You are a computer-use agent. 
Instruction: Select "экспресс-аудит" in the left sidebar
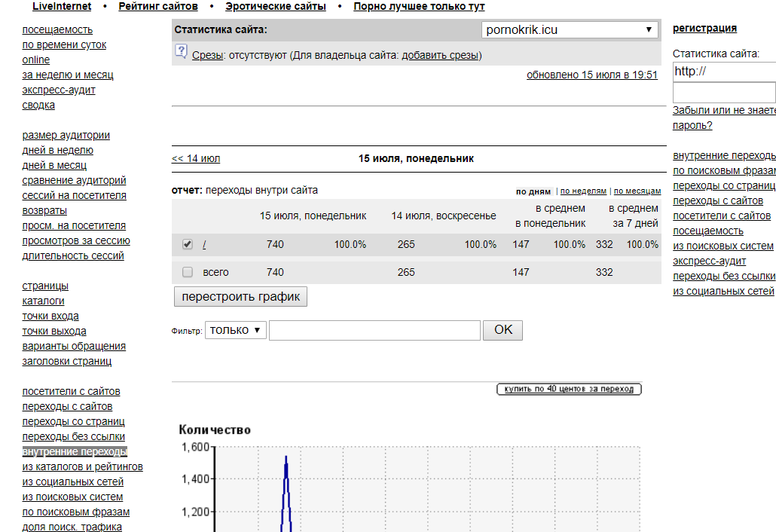[x=59, y=90]
